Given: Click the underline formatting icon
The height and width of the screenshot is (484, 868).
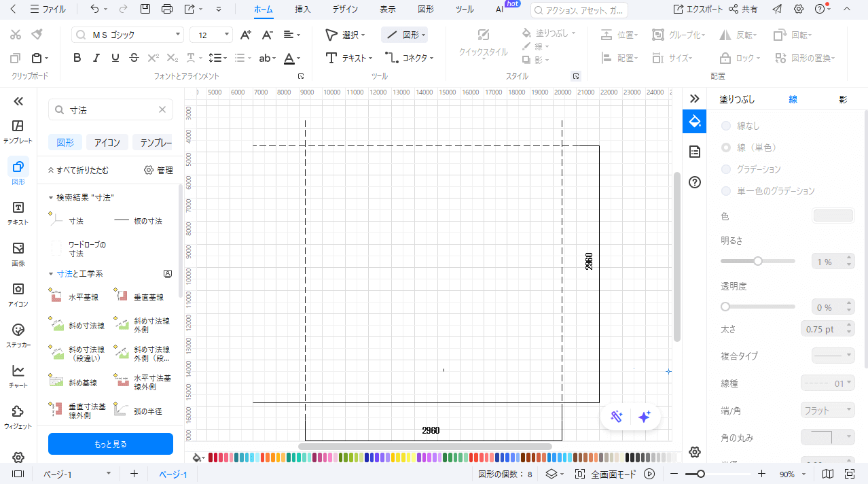Looking at the screenshot, I should pos(115,58).
